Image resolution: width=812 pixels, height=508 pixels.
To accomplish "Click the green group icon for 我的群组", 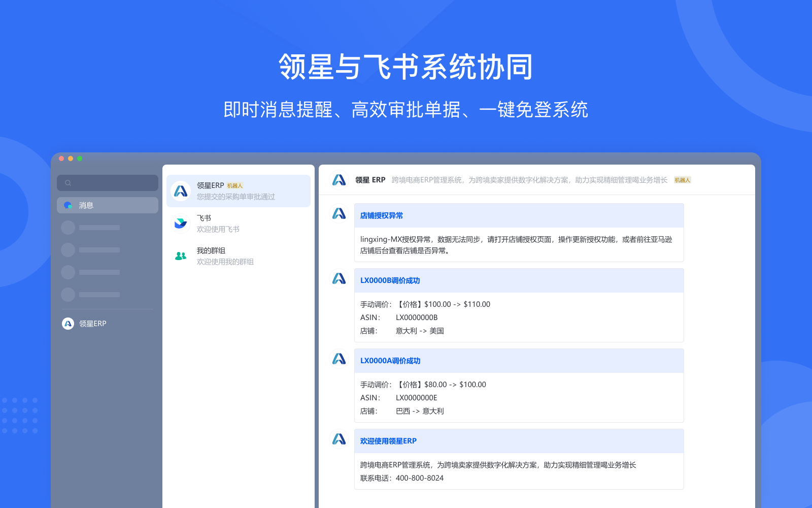I will click(181, 256).
